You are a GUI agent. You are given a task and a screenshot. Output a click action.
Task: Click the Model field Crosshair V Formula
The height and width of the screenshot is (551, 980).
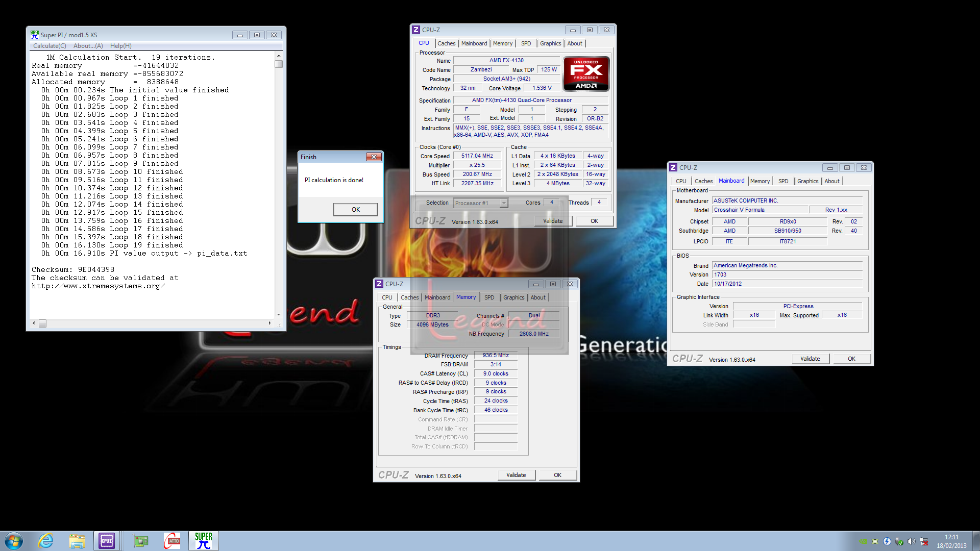click(x=760, y=210)
